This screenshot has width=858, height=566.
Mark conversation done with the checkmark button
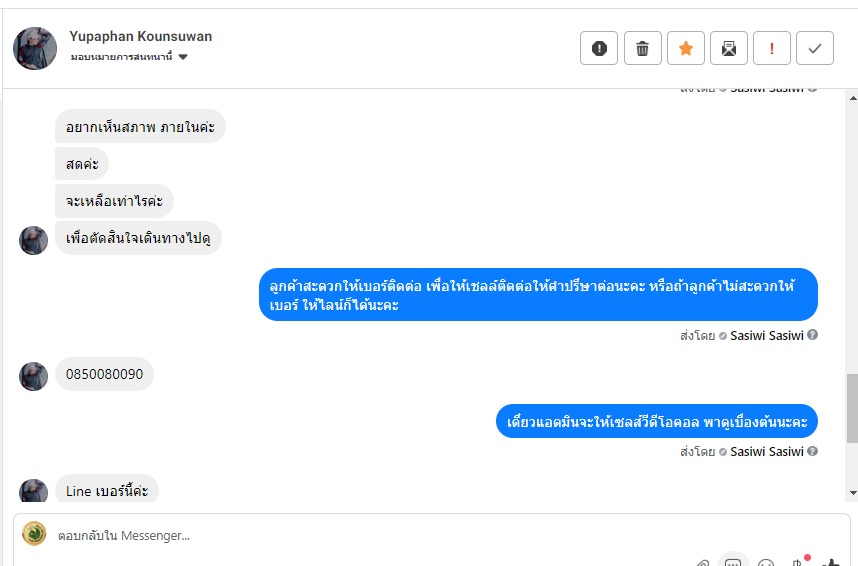pos(815,48)
